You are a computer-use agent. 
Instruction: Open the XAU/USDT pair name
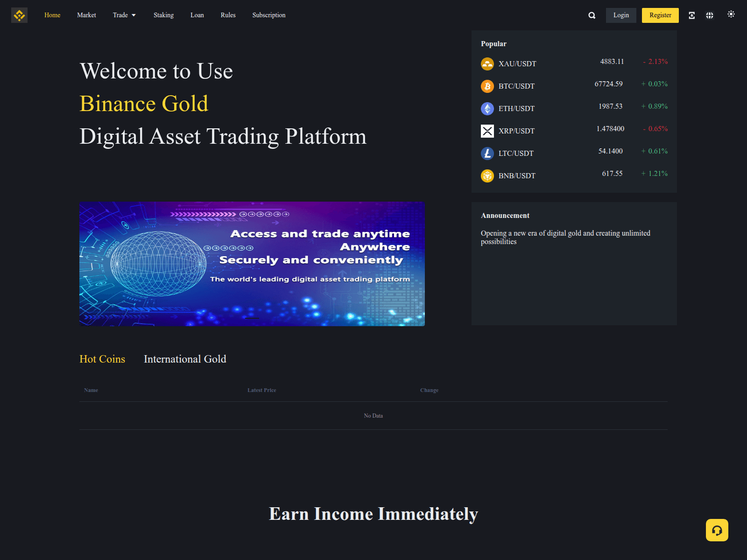[517, 64]
